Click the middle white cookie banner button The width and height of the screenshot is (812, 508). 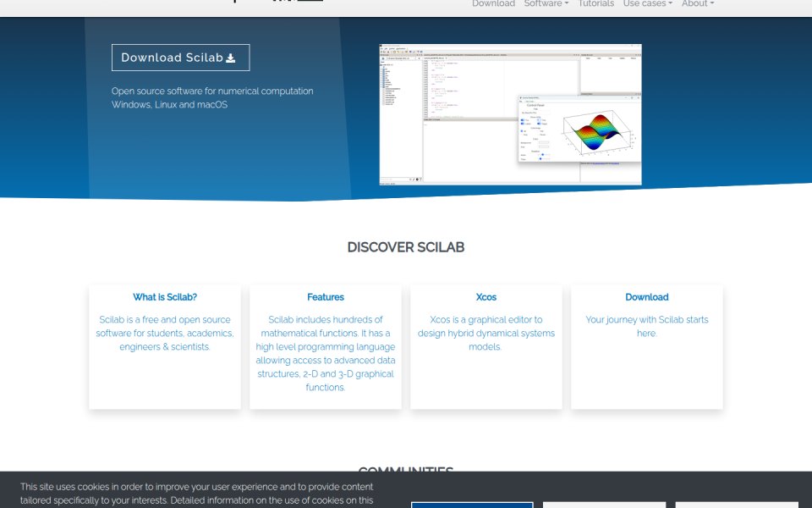(x=604, y=505)
